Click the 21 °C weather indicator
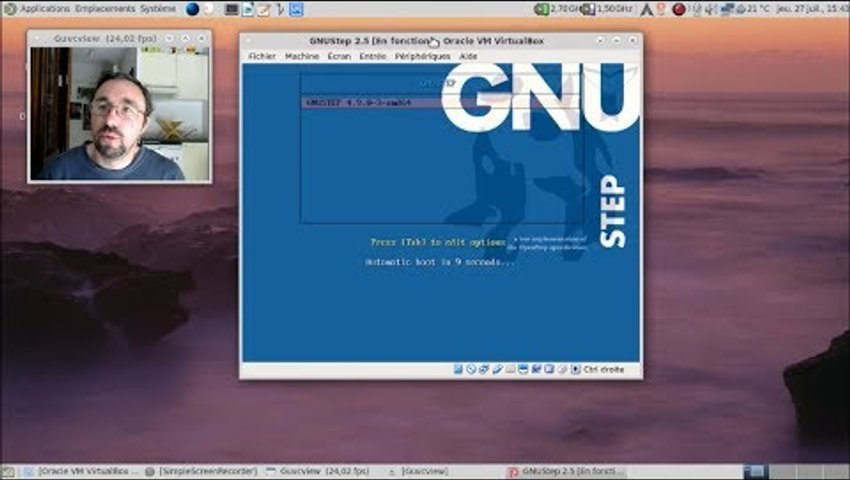Screen dimensions: 850x480 pyautogui.click(x=754, y=9)
